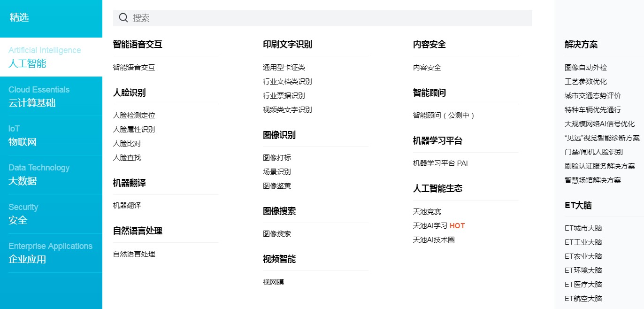Click 天池AI学习 HOT link
The width and height of the screenshot is (644, 309).
click(x=438, y=226)
